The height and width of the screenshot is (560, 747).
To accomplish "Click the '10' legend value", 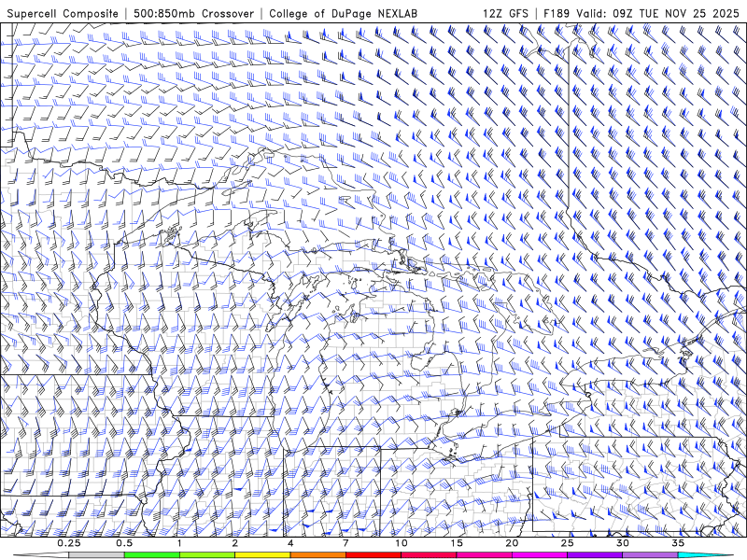I will click(402, 543).
